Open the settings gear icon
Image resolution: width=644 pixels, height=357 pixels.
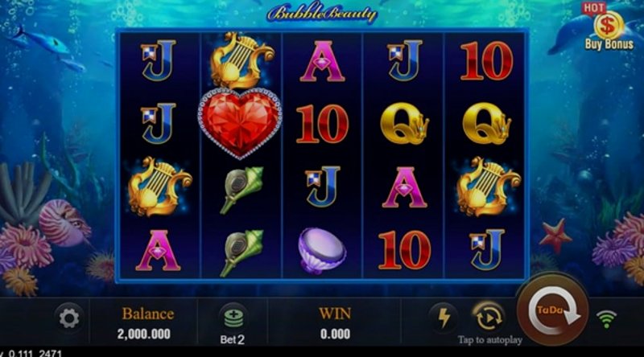point(69,318)
